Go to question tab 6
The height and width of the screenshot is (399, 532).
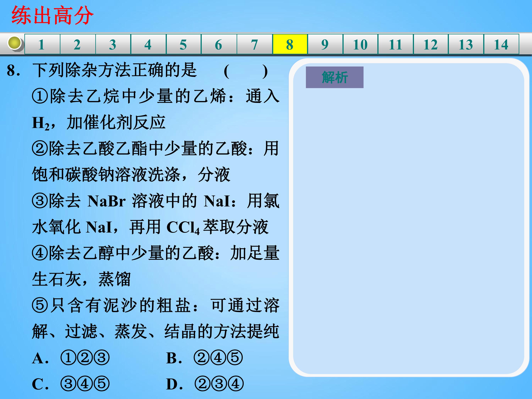pyautogui.click(x=219, y=44)
